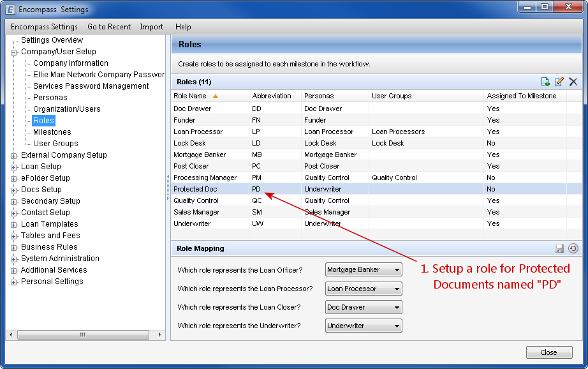This screenshot has height=369, width=588.
Task: Click the tree scrollbar's right arrow
Action: pos(159,335)
